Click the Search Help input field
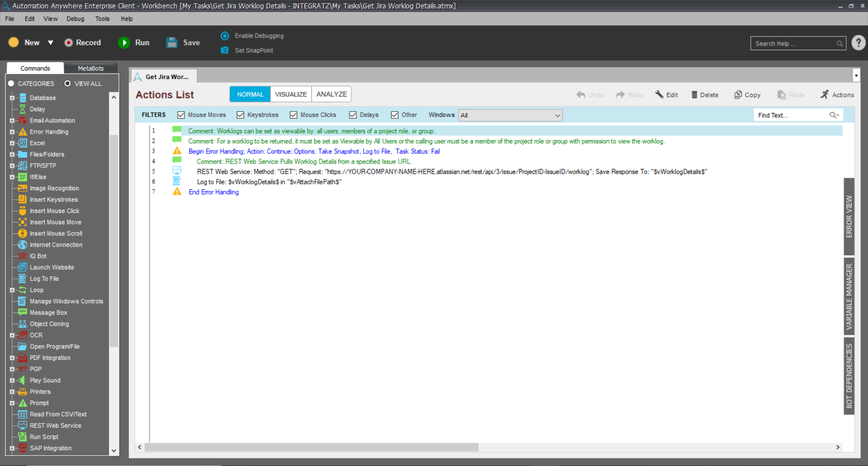 pos(798,43)
